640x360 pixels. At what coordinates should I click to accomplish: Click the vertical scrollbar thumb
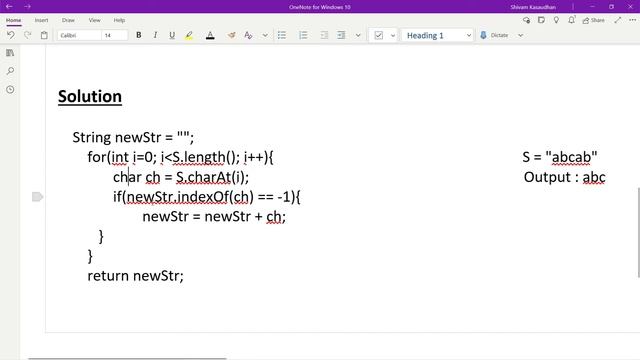click(x=638, y=233)
